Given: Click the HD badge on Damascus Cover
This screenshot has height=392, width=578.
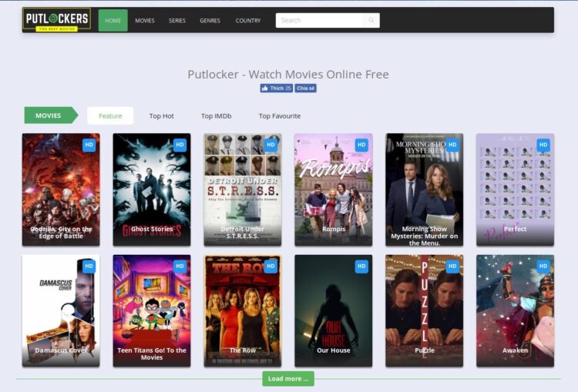Looking at the screenshot, I should pyautogui.click(x=89, y=266).
